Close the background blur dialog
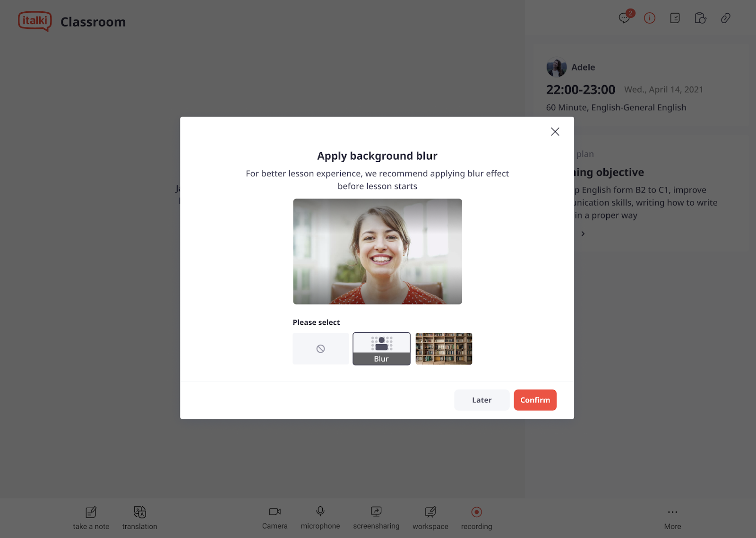Image resolution: width=756 pixels, height=538 pixels. click(x=555, y=131)
